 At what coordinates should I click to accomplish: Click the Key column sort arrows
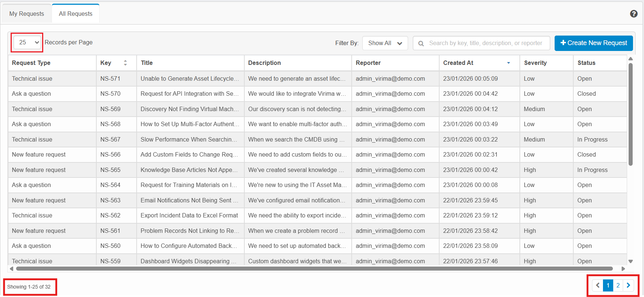tap(125, 63)
